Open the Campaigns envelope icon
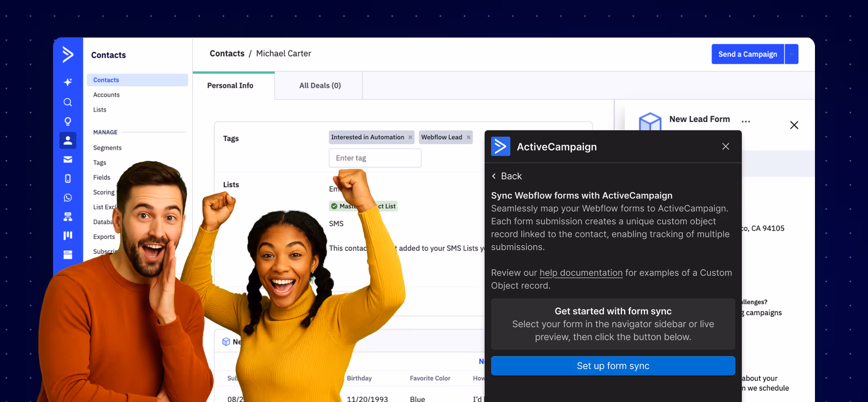The image size is (868, 402). [68, 159]
